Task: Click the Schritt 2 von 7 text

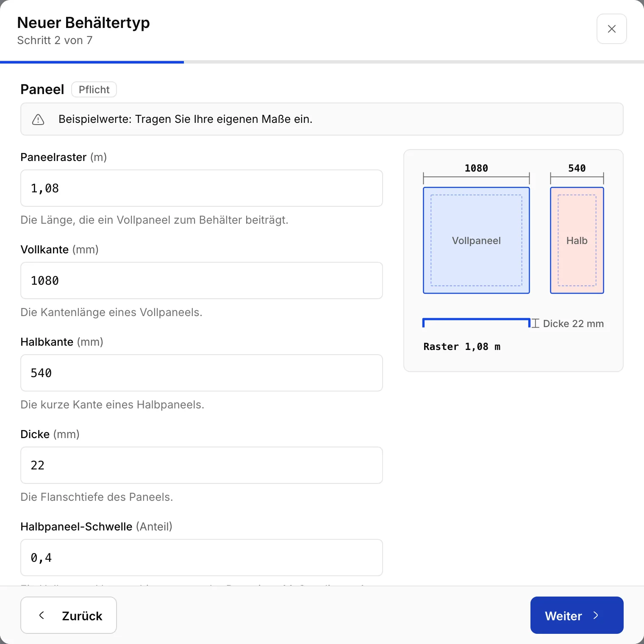Action: (x=55, y=40)
